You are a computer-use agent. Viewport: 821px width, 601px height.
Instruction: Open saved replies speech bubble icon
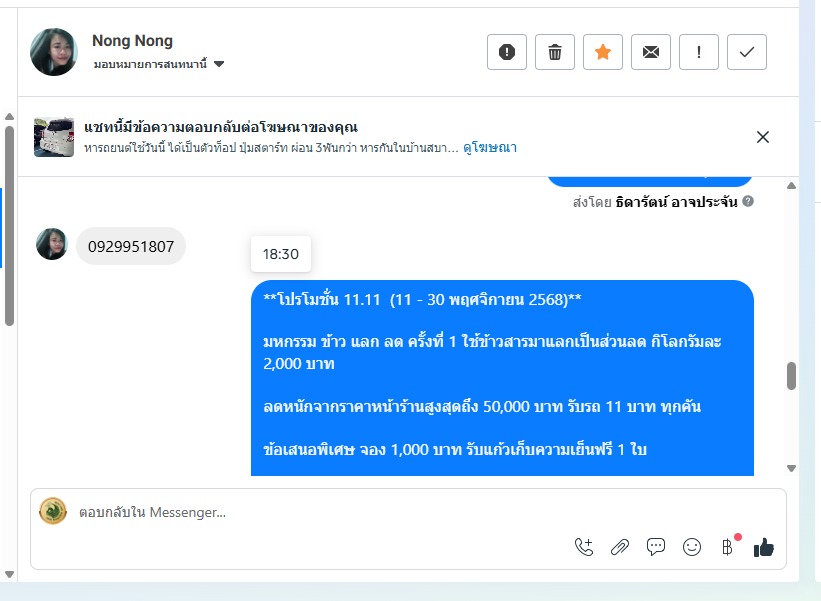(x=656, y=547)
